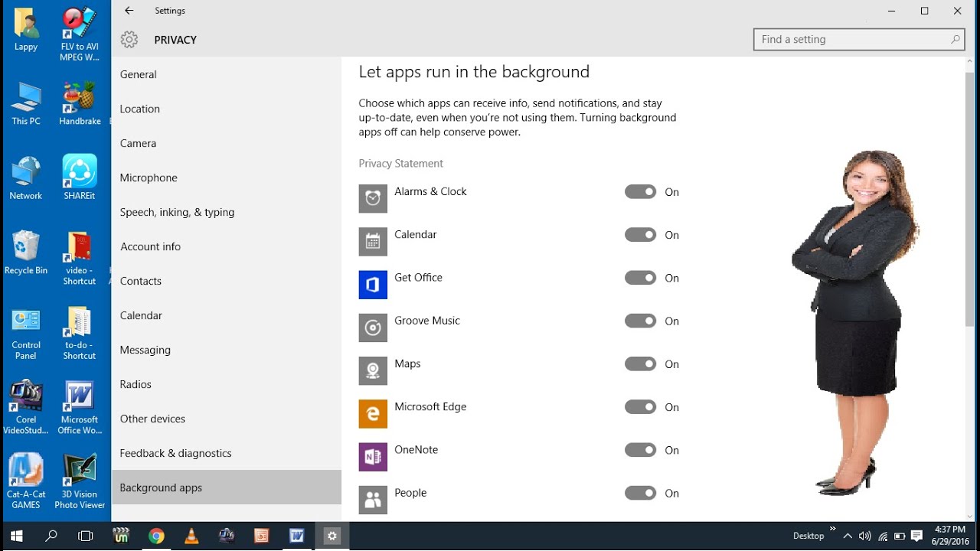
Task: Click the scrollbar down arrow
Action: pyautogui.click(x=970, y=516)
